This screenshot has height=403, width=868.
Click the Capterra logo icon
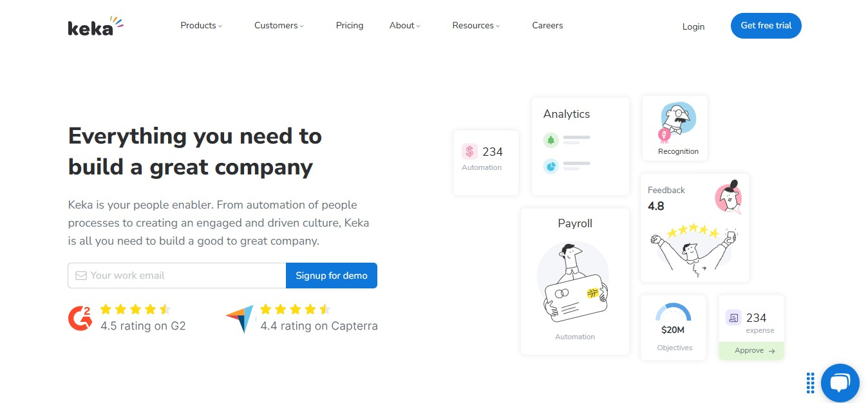click(239, 317)
